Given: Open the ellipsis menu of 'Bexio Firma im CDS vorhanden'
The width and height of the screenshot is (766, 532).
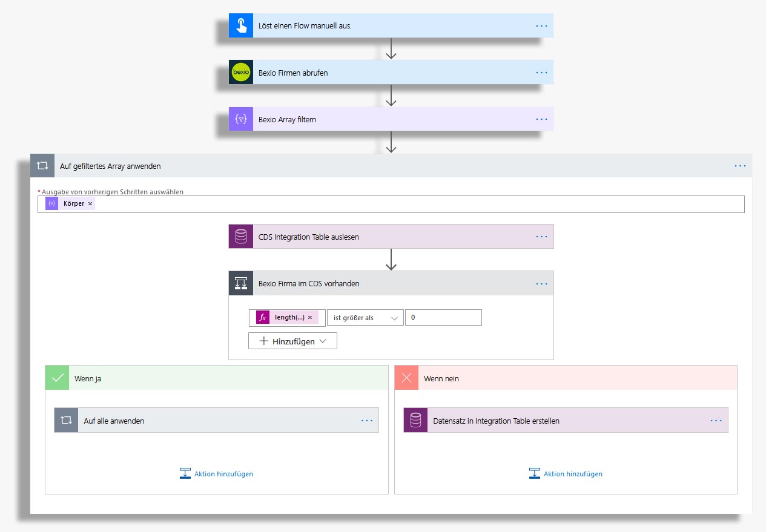Looking at the screenshot, I should click(541, 283).
